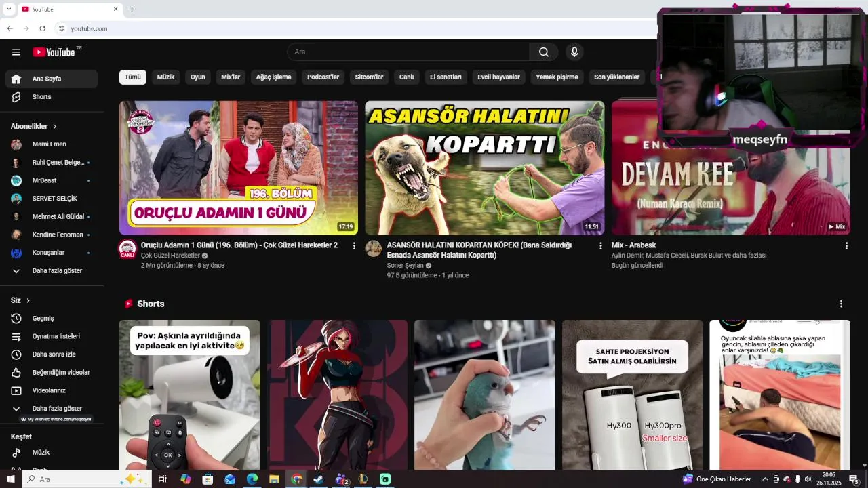Image resolution: width=868 pixels, height=488 pixels.
Task: Open Short about Aşkınla ayrıldığında projector
Action: tap(190, 394)
